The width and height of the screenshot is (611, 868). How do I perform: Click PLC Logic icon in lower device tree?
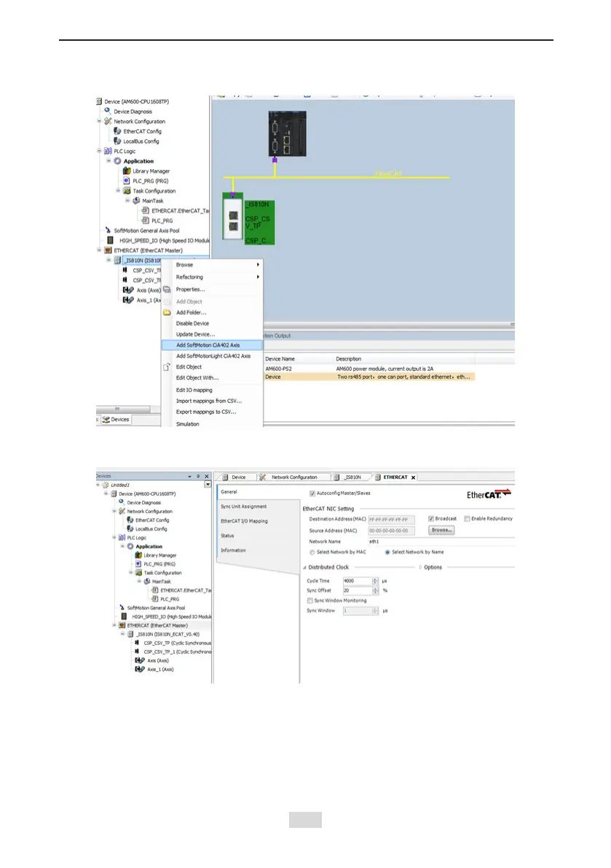point(122,538)
